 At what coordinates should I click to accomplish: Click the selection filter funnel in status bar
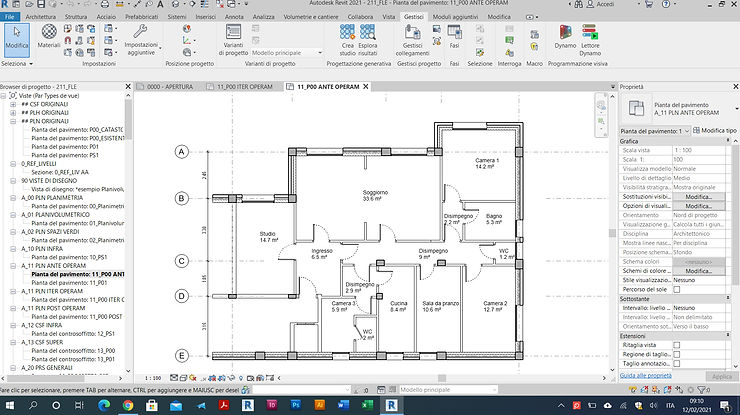click(x=702, y=390)
